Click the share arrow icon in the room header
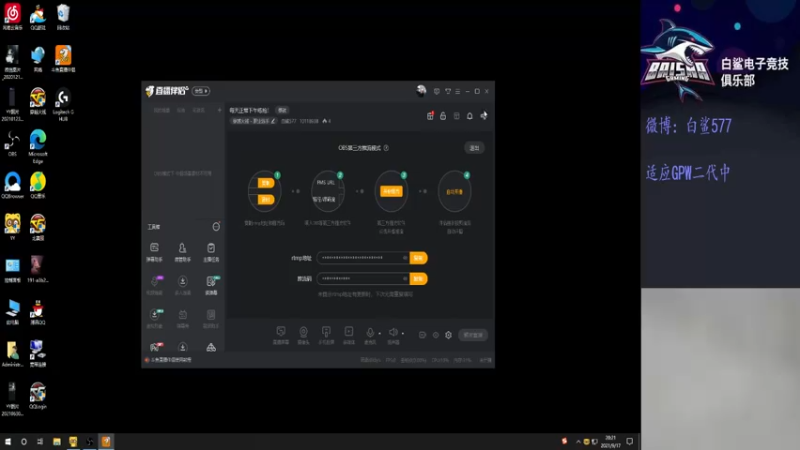 point(483,116)
